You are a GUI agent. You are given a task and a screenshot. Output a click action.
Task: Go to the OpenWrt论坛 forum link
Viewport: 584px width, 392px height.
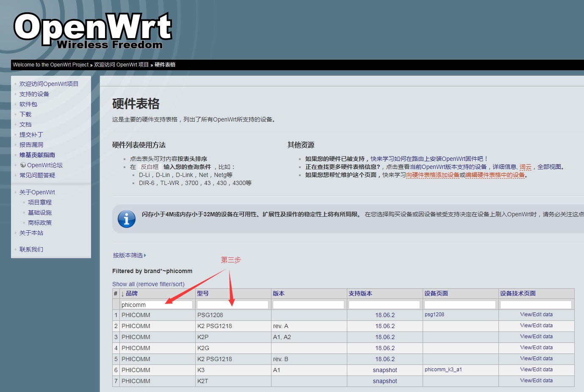coord(45,165)
